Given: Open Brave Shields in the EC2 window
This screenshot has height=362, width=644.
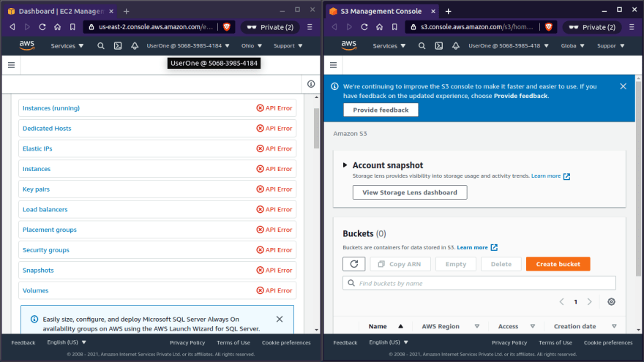Looking at the screenshot, I should pyautogui.click(x=226, y=27).
